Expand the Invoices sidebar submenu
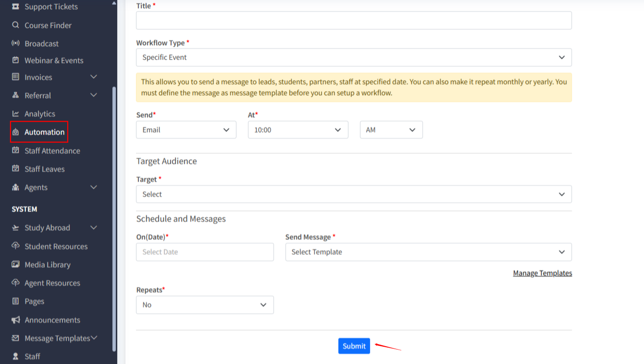This screenshot has height=364, width=644. coord(94,77)
